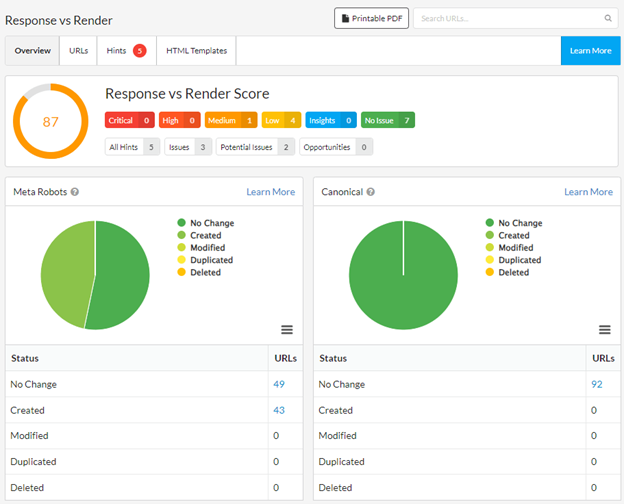Select Canonical Deleted row label

(x=335, y=487)
